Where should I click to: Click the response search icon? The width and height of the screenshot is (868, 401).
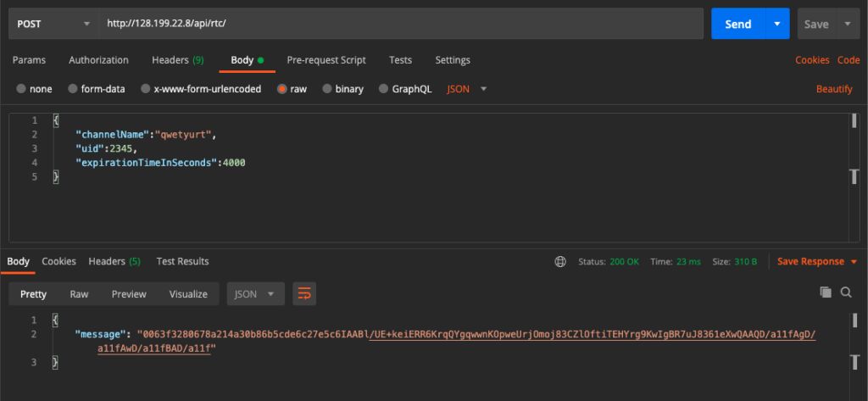coord(846,292)
